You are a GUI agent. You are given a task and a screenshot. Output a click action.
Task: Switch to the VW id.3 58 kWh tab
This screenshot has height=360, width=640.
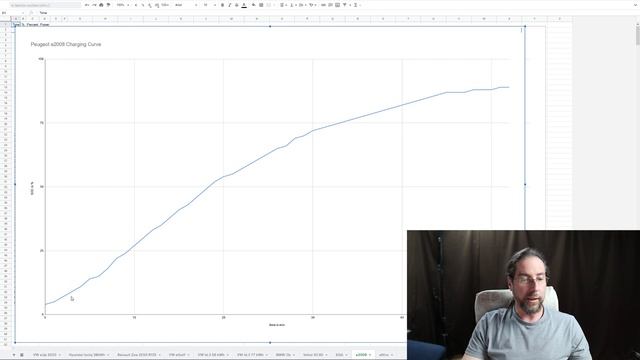click(211, 355)
